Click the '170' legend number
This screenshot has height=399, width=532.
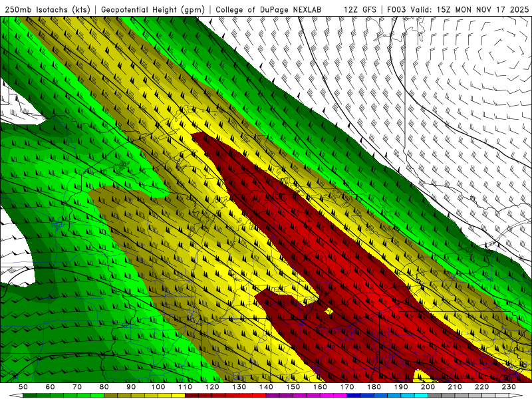coord(347,387)
